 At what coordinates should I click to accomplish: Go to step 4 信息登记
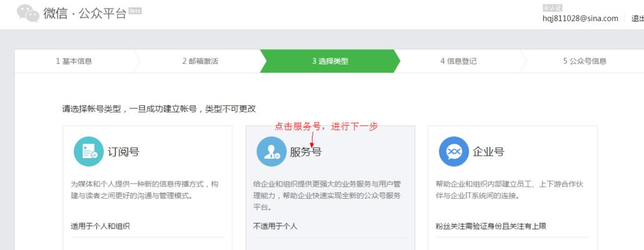click(458, 61)
